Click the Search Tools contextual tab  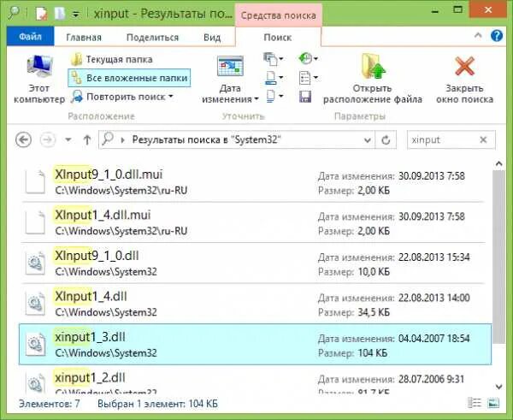click(279, 15)
